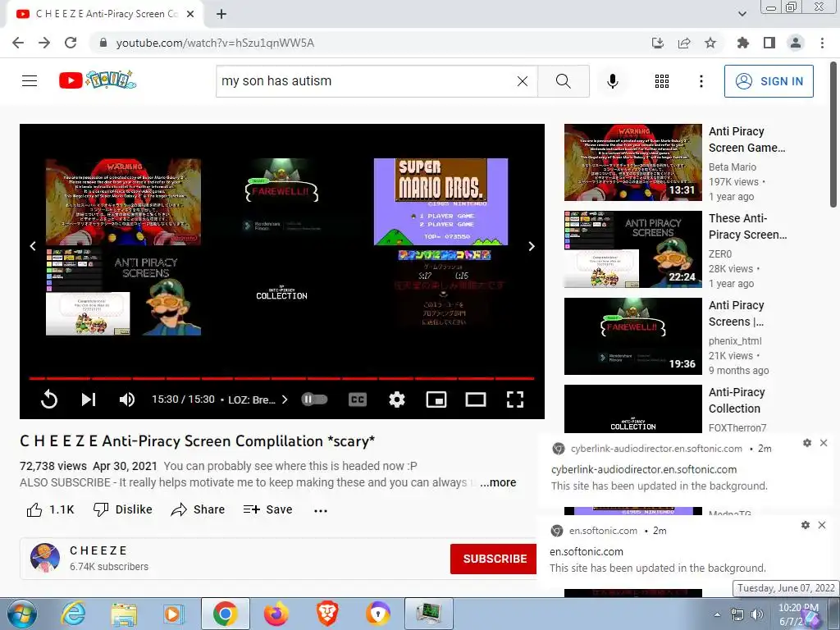840x630 pixels.
Task: Open the phenix_html Anti Piracy Screens video
Action: coord(633,336)
